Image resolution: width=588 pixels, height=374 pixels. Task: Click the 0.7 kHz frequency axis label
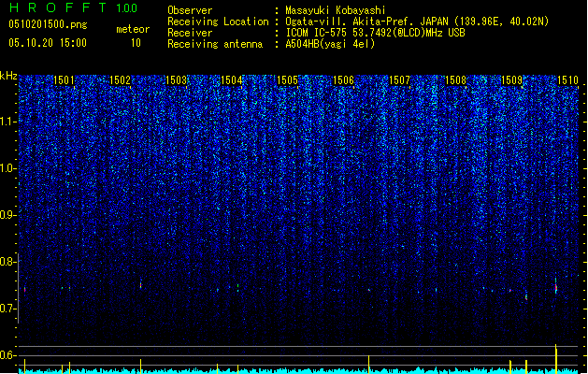click(7, 309)
